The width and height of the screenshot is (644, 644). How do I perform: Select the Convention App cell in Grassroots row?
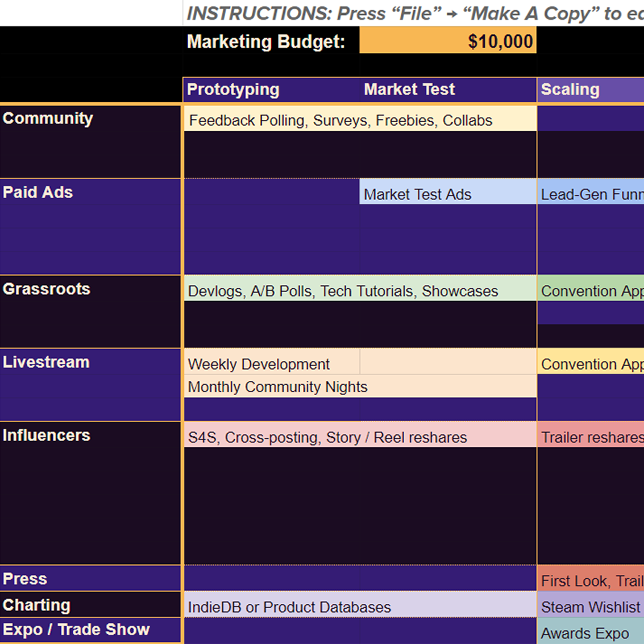(591, 288)
